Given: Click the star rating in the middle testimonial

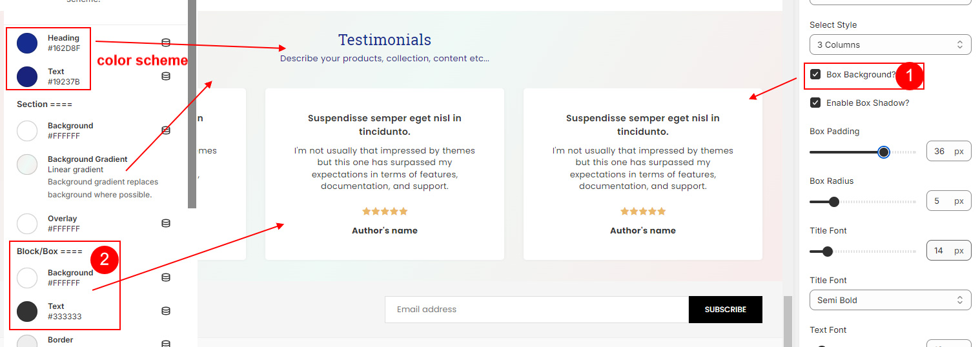Looking at the screenshot, I should [385, 211].
